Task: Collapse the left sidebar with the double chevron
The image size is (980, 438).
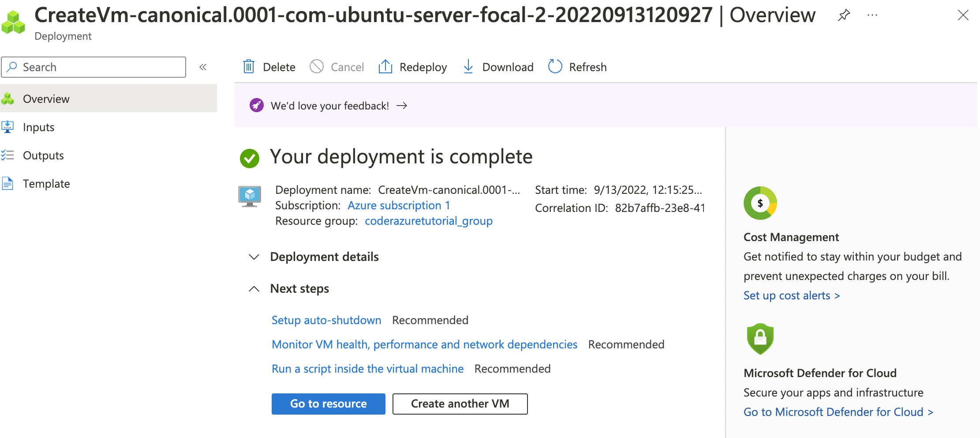Action: pos(203,67)
